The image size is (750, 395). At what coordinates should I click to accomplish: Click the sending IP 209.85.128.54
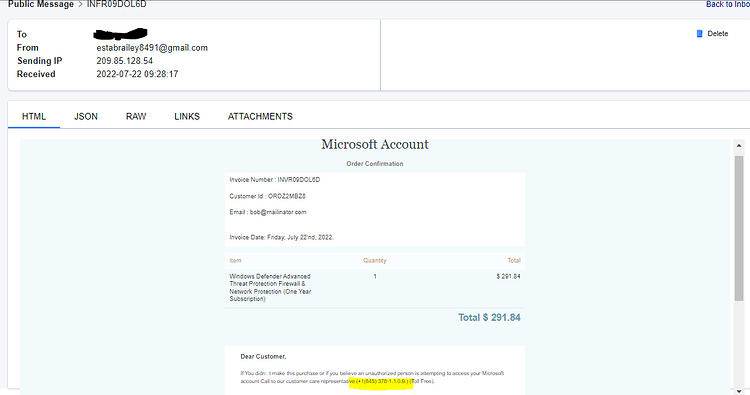[x=125, y=61]
